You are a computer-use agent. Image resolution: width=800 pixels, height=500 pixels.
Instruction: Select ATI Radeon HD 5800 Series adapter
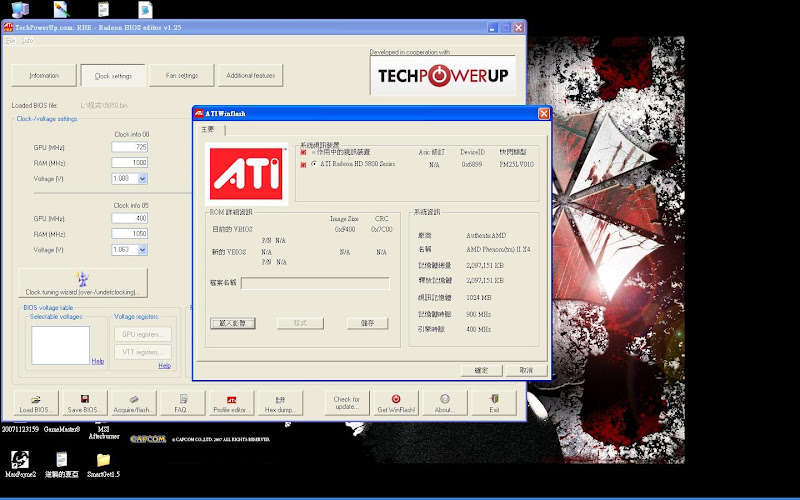click(x=314, y=164)
